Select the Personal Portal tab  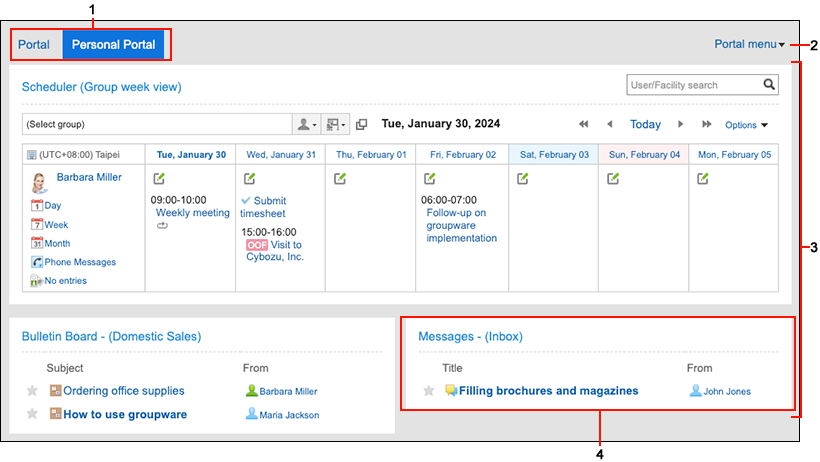pos(113,44)
